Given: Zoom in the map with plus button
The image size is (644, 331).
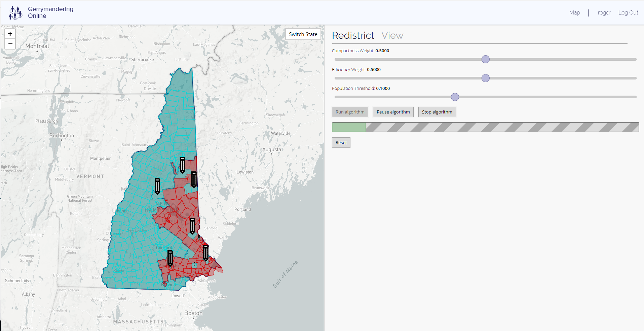Looking at the screenshot, I should tap(10, 34).
